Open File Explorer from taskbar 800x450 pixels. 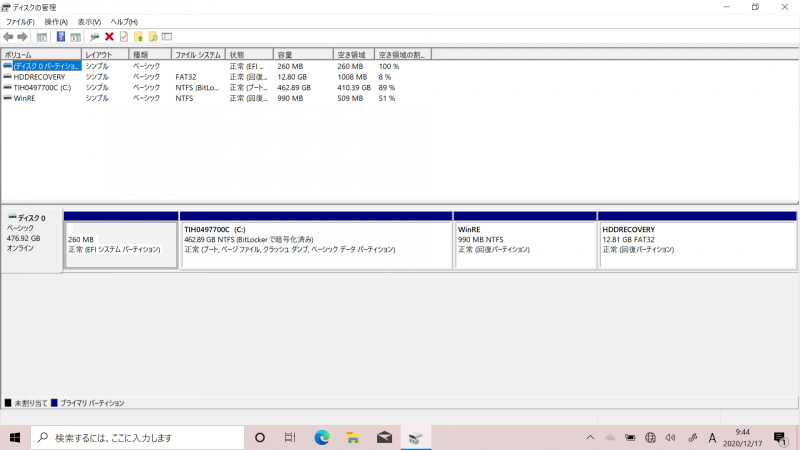[x=353, y=438]
